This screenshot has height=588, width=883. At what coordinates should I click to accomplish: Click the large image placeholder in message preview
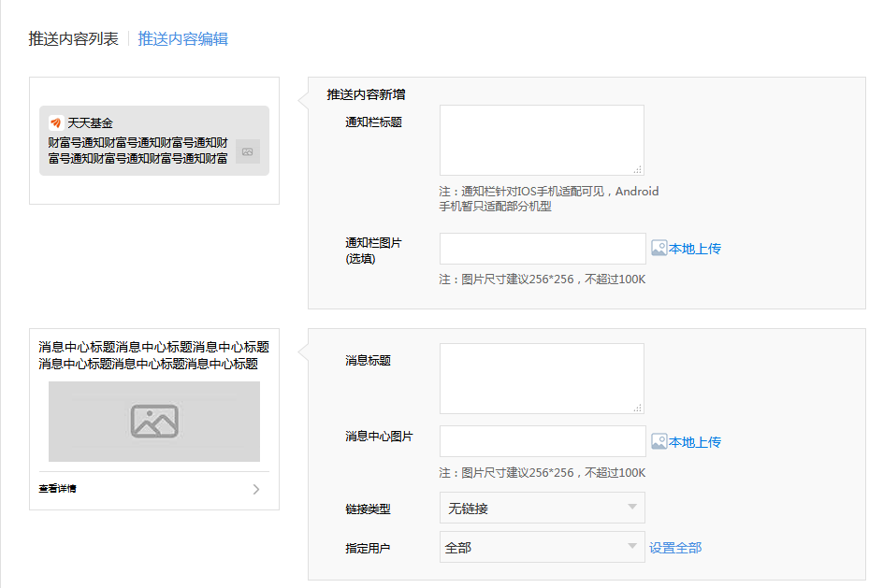(x=154, y=422)
